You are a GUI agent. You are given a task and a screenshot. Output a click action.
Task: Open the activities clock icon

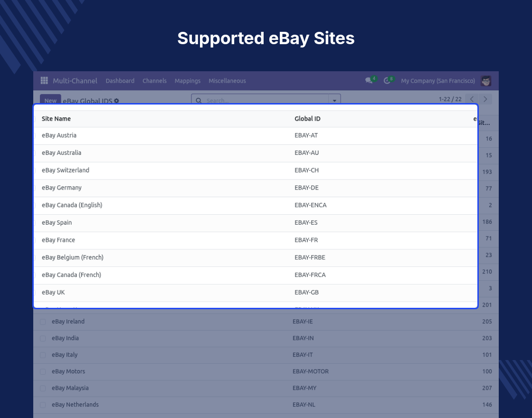click(387, 81)
